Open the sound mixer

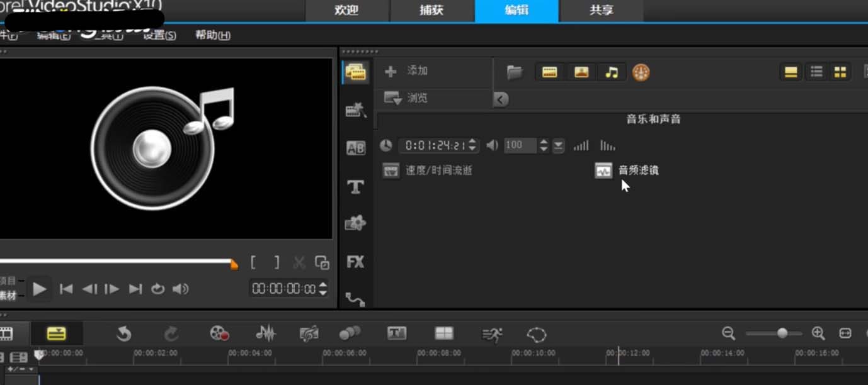(266, 333)
